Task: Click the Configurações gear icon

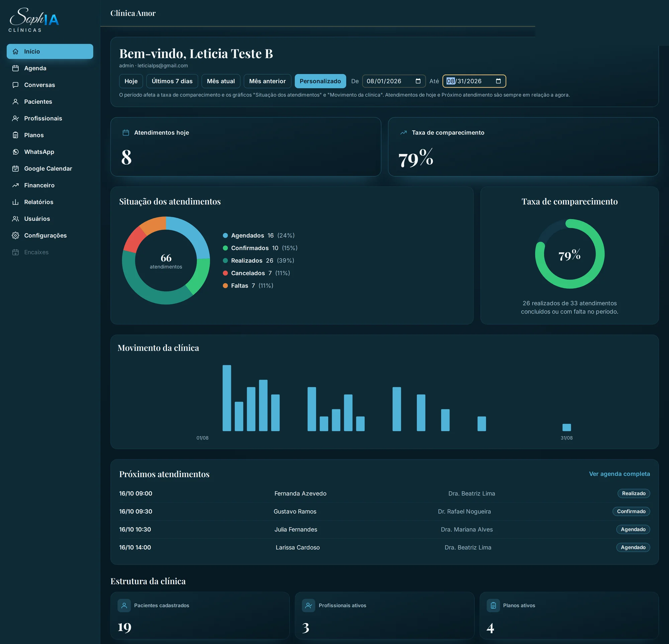Action: point(15,236)
